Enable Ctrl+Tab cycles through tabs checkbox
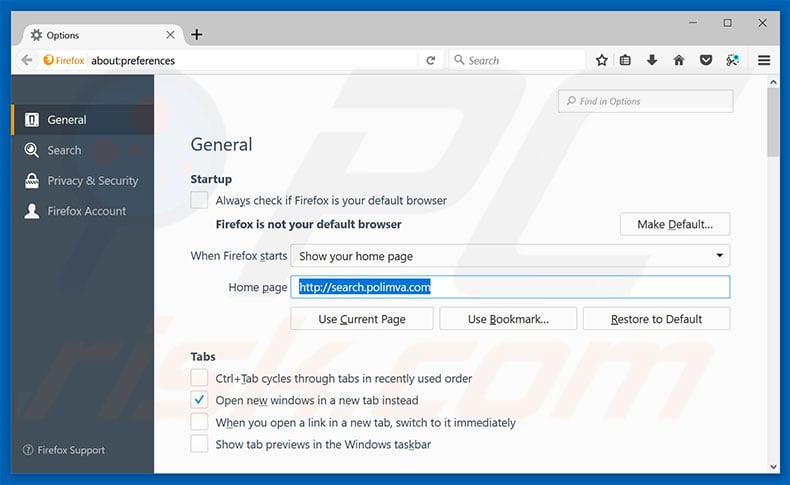This screenshot has width=790, height=485. 199,378
